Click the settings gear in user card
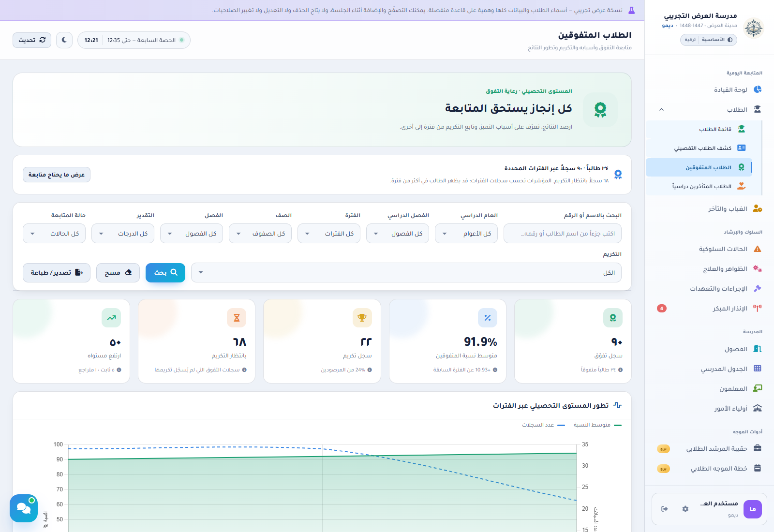This screenshot has width=774, height=532. (685, 509)
